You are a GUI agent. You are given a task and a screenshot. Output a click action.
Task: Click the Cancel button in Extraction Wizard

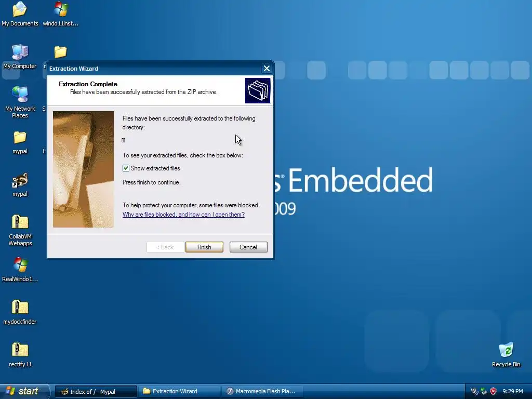click(x=248, y=247)
